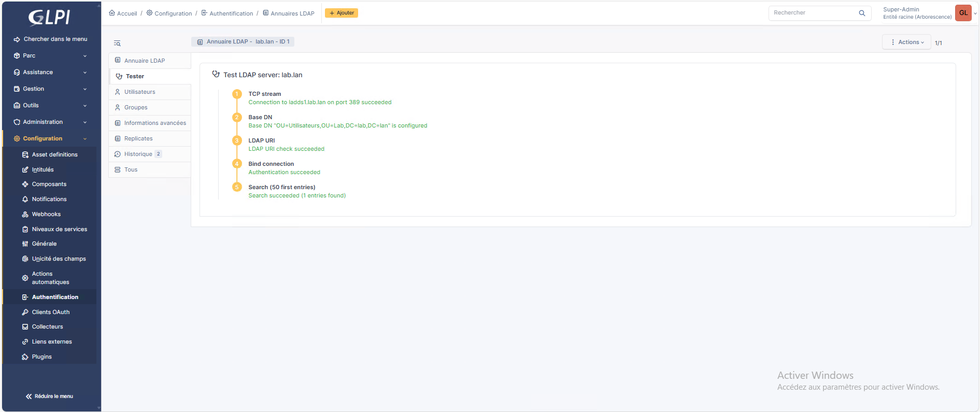Open Notifications in the sidebar
This screenshot has width=980, height=412.
click(x=49, y=199)
